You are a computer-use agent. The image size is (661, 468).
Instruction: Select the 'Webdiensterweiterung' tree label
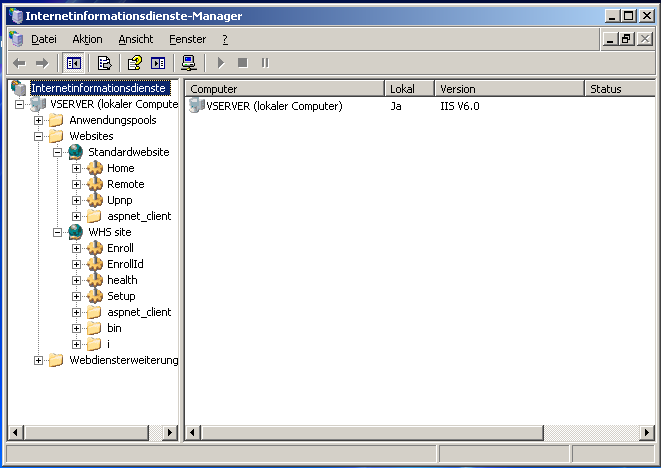(124, 360)
